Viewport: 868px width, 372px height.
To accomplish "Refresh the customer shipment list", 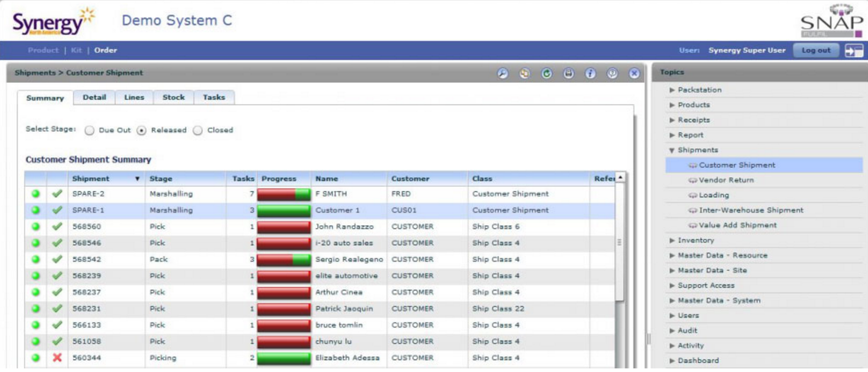I will click(x=547, y=73).
